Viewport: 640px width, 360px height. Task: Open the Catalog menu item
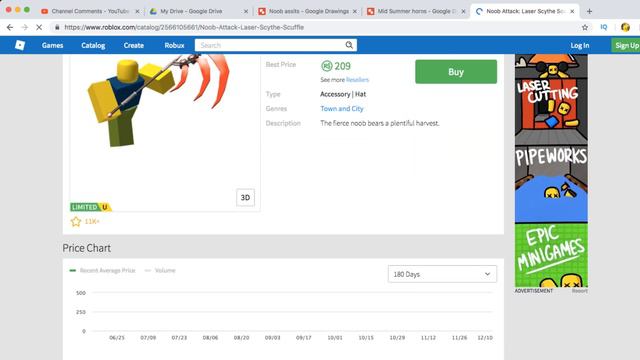click(93, 45)
